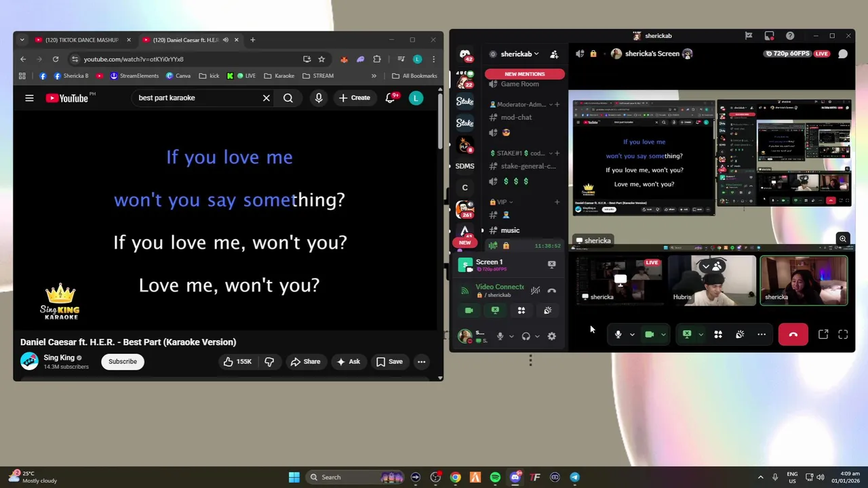Toggle microphone mute in Discord user panel
The height and width of the screenshot is (488, 868).
coord(500,336)
